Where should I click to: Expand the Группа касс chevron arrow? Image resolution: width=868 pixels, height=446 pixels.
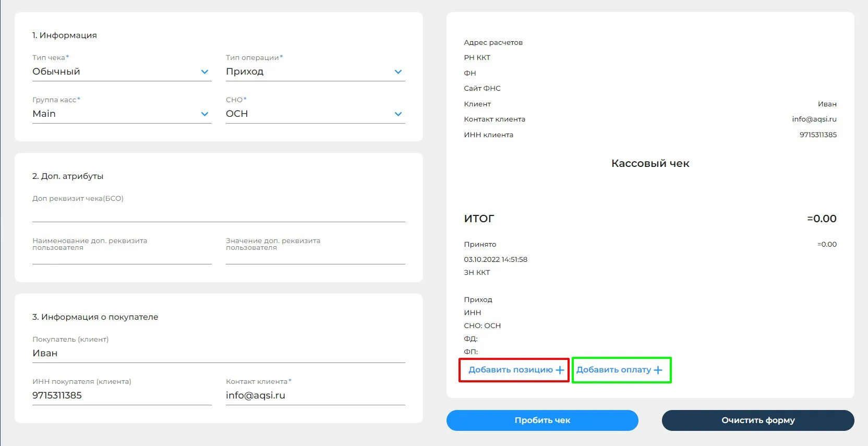[204, 114]
